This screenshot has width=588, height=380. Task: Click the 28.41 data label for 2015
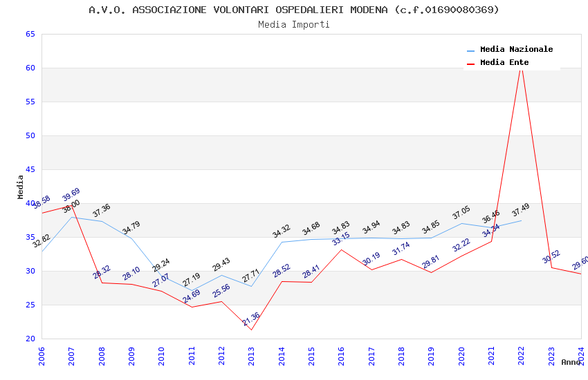(311, 272)
